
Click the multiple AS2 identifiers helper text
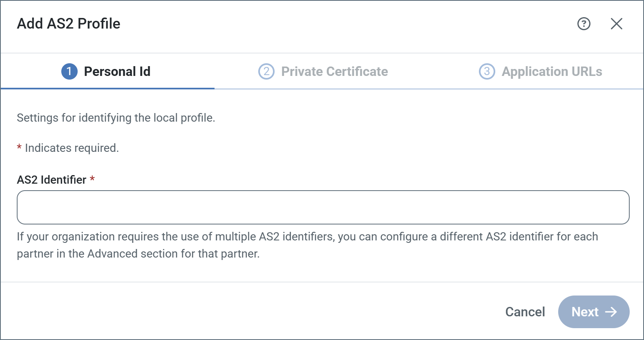pyautogui.click(x=306, y=245)
